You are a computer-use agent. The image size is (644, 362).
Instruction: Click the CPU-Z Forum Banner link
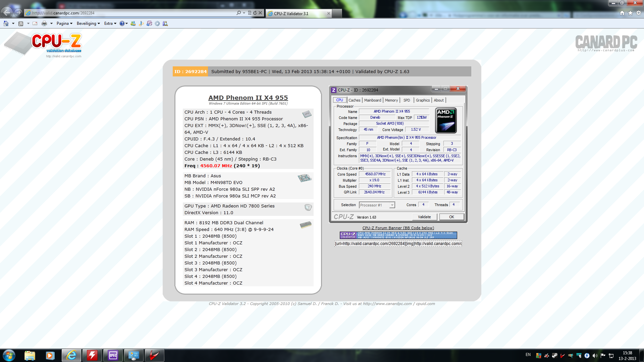pos(398,228)
